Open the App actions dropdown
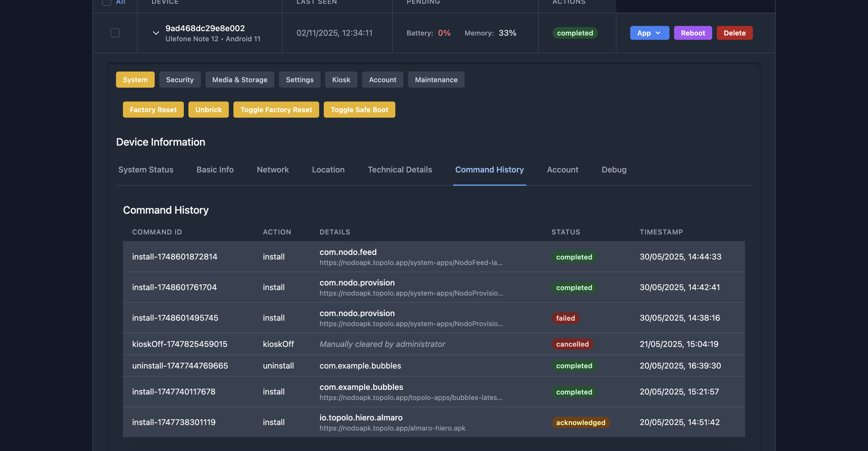 (649, 33)
